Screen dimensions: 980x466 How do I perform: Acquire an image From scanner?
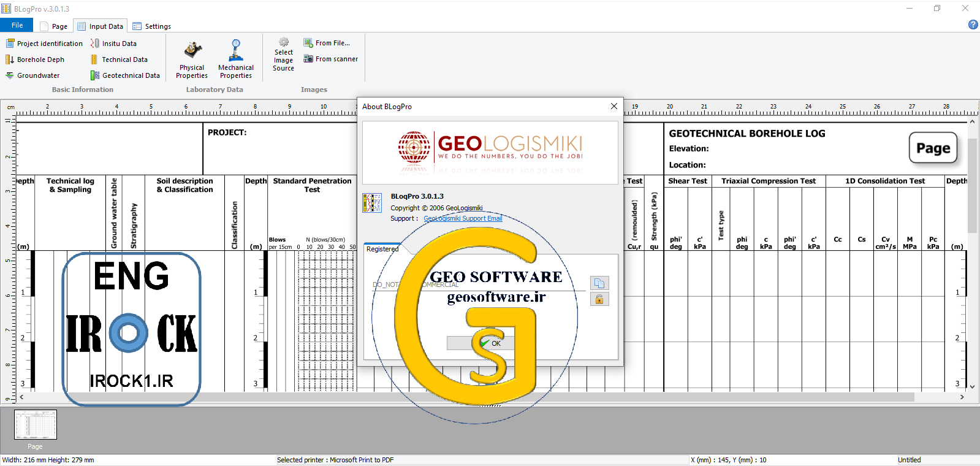[331, 59]
